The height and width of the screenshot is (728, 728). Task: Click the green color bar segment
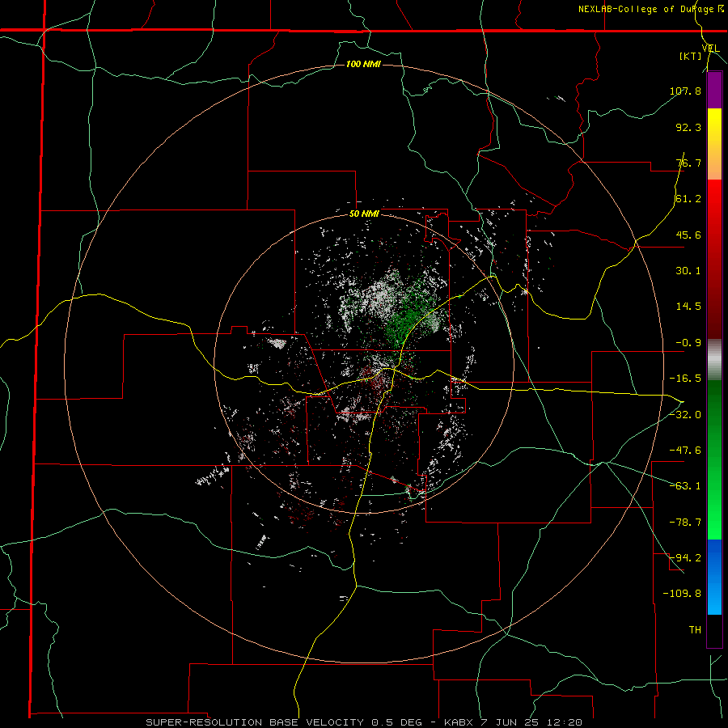click(714, 459)
